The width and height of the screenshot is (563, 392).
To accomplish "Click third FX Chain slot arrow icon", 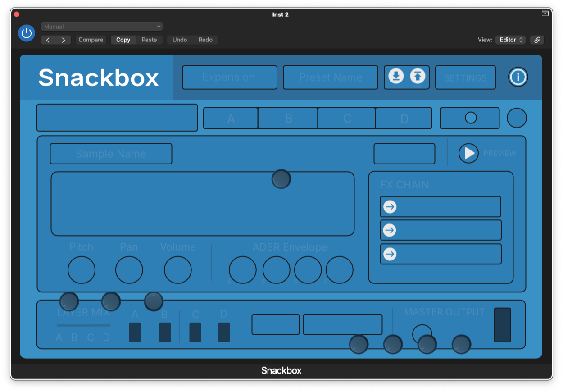I will [x=390, y=254].
